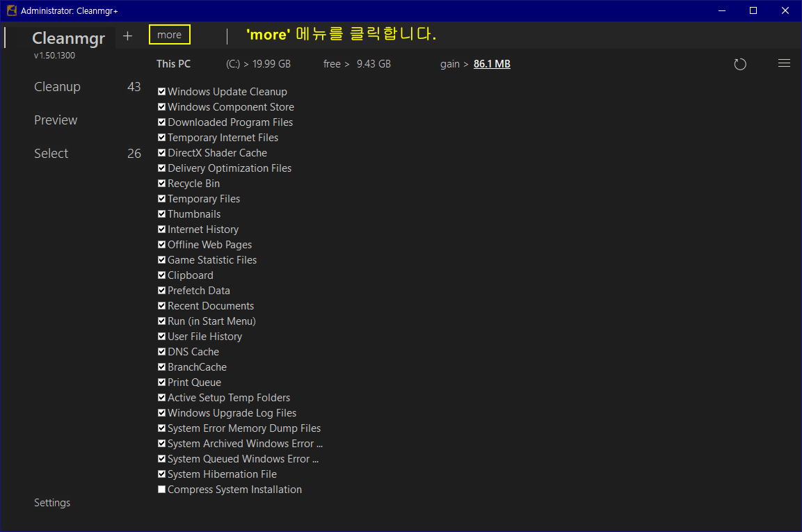Uncheck Windows Update Cleanup
Screen dimensions: 802x532
[161, 92]
